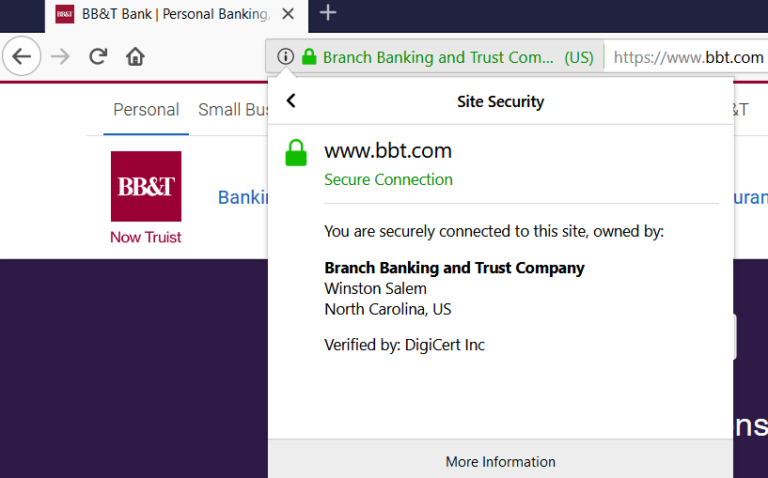Click the Site Security panel title
The width and height of the screenshot is (768, 478).
pyautogui.click(x=500, y=101)
